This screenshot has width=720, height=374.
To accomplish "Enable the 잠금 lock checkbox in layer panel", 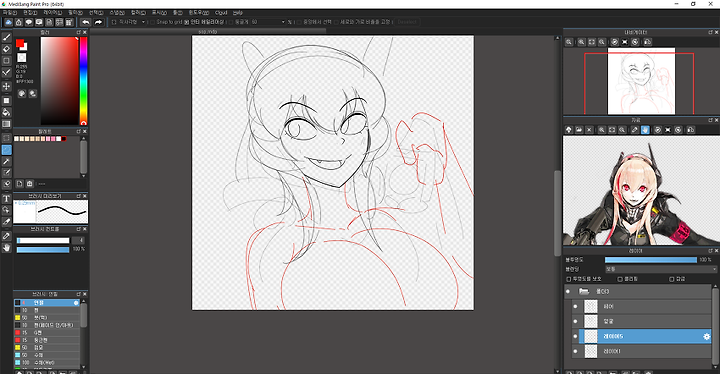I will (671, 279).
